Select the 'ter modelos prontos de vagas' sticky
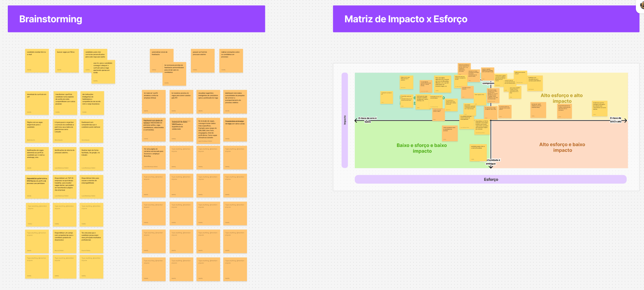 [182, 102]
